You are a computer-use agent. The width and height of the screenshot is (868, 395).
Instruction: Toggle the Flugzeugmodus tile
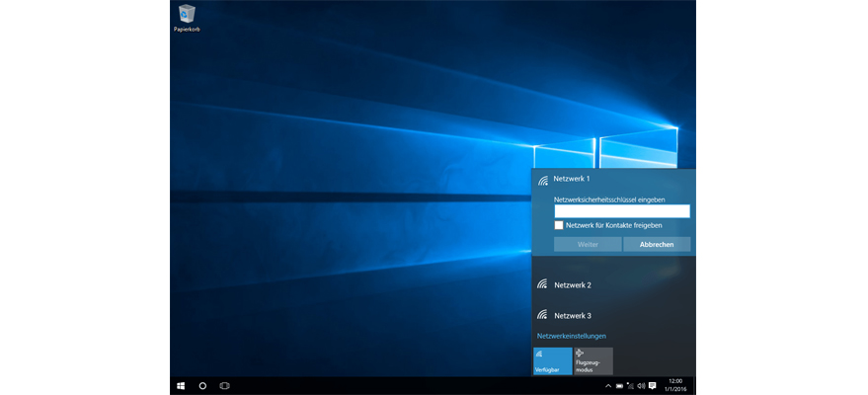[x=592, y=360]
